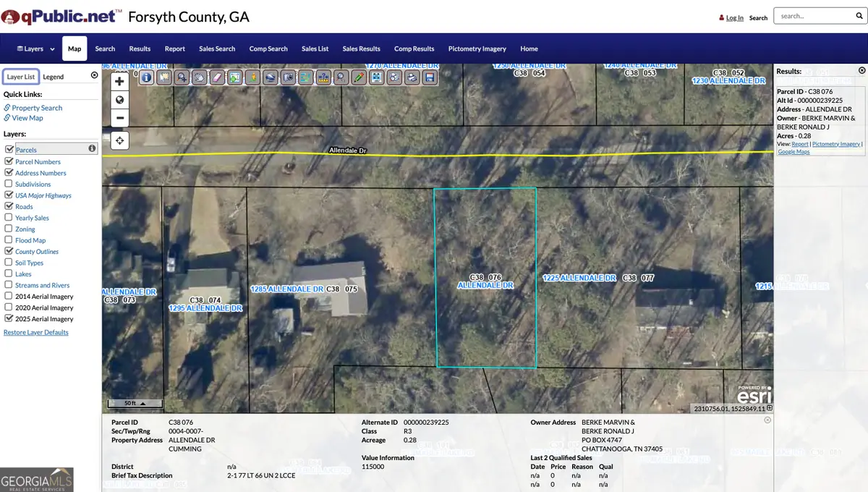Select the pencil markup drawing tool
The width and height of the screenshot is (868, 492).
click(357, 77)
